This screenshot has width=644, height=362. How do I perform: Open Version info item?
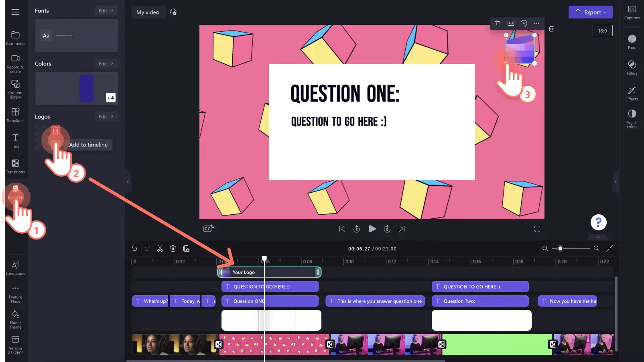click(15, 345)
